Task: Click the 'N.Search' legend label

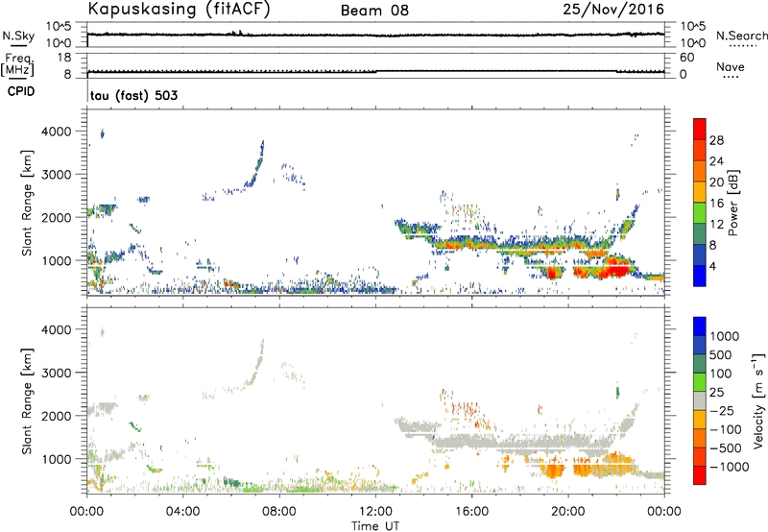Action: 742,36
